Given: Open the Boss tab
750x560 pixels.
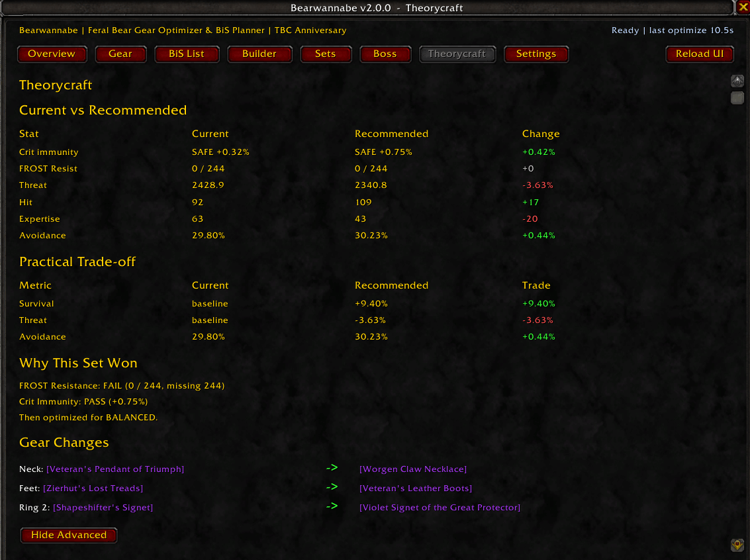Looking at the screenshot, I should (385, 54).
